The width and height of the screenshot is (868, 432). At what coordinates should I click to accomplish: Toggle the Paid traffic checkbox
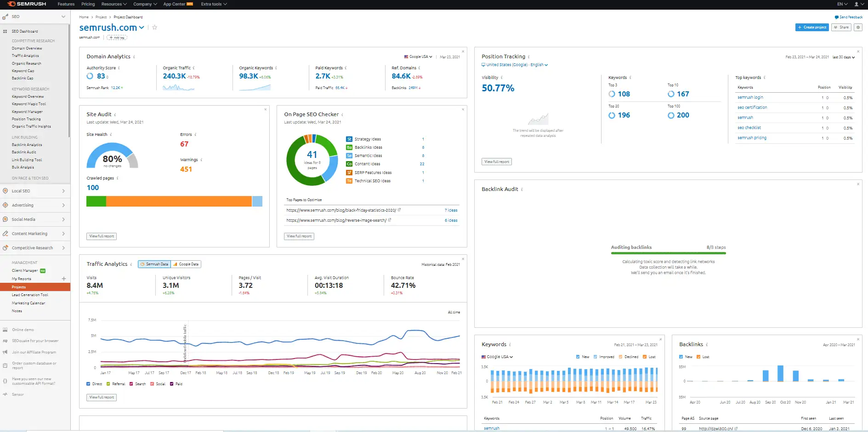point(172,384)
